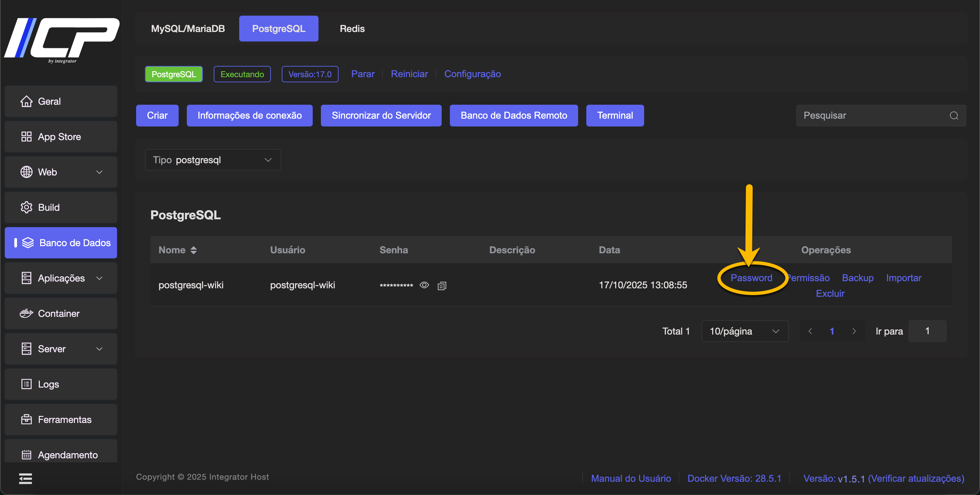Copy the postgresql-wiki password icon
980x495 pixels.
pos(442,286)
